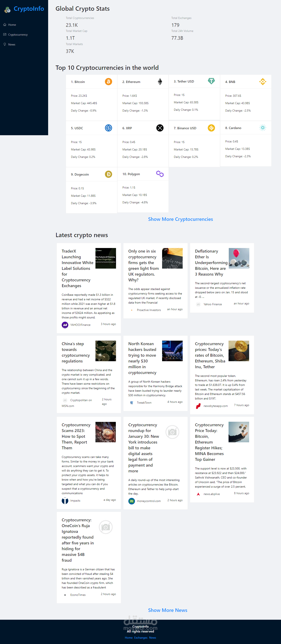The image size is (281, 644).
Task: Open China's step towards regulations headline
Action: tap(76, 352)
